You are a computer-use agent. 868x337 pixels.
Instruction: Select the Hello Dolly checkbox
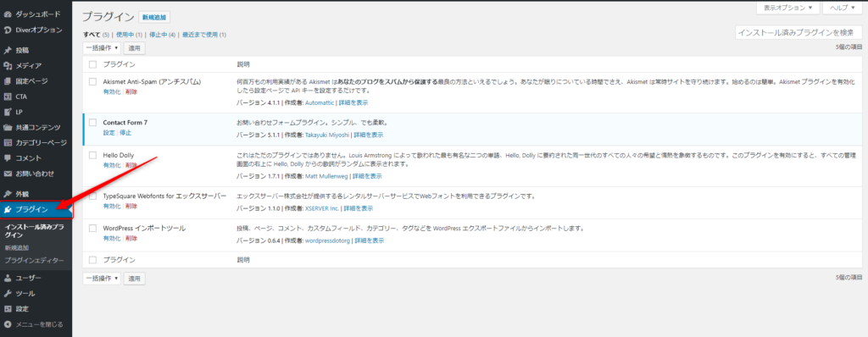(x=92, y=155)
